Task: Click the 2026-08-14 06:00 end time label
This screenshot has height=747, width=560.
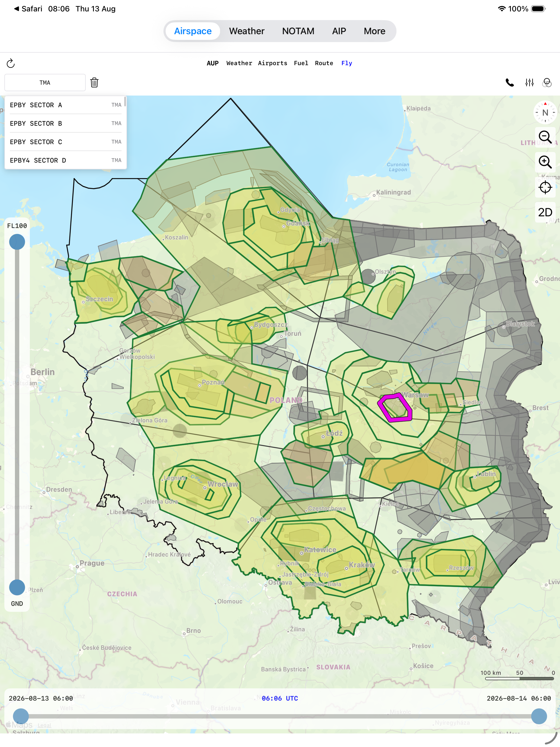Action: 519,698
